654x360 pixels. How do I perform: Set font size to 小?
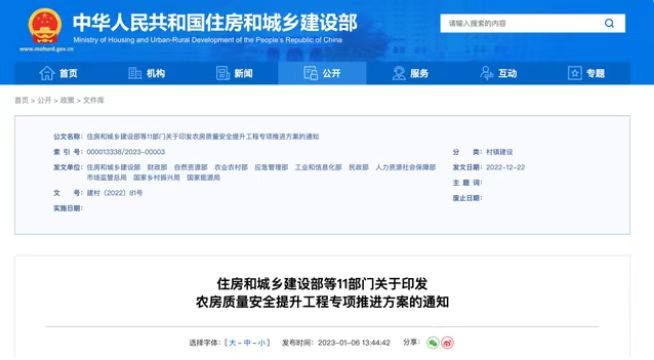tap(262, 343)
